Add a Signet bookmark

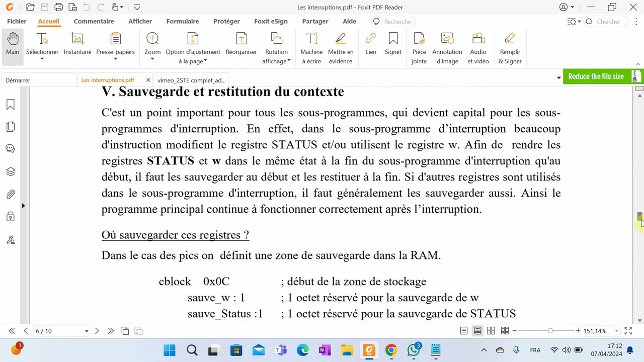393,44
